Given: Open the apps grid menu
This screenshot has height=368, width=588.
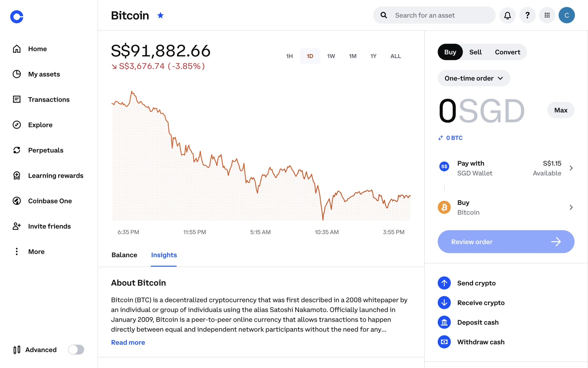Looking at the screenshot, I should pyautogui.click(x=547, y=15).
